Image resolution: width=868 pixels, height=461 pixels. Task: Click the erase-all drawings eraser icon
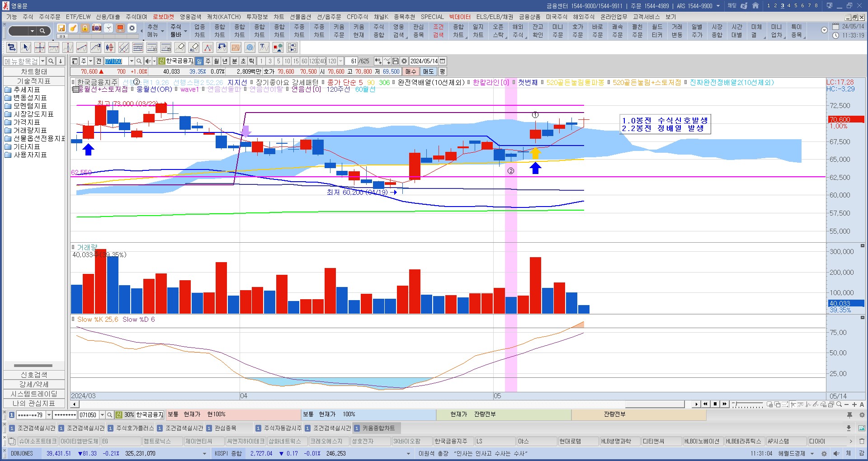tap(194, 47)
